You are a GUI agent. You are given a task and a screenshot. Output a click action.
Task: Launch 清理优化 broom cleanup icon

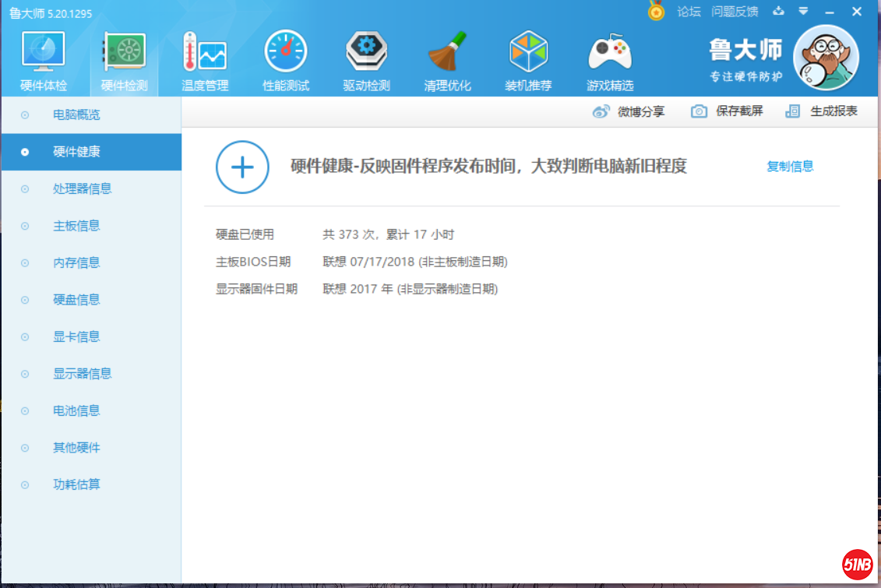click(x=447, y=52)
